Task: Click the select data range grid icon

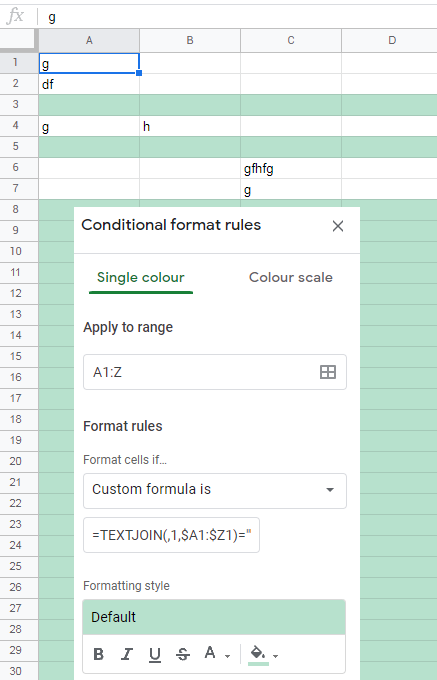Action: (328, 372)
